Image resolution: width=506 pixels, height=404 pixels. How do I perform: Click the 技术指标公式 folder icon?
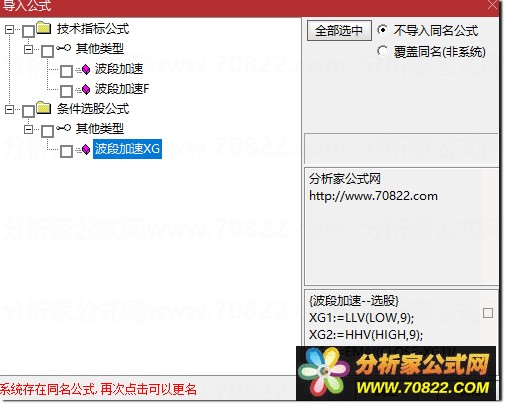[x=44, y=28]
